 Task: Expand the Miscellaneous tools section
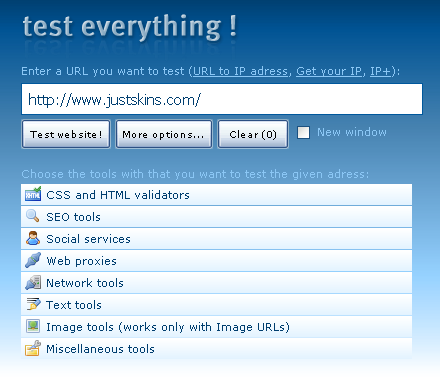[216, 349]
